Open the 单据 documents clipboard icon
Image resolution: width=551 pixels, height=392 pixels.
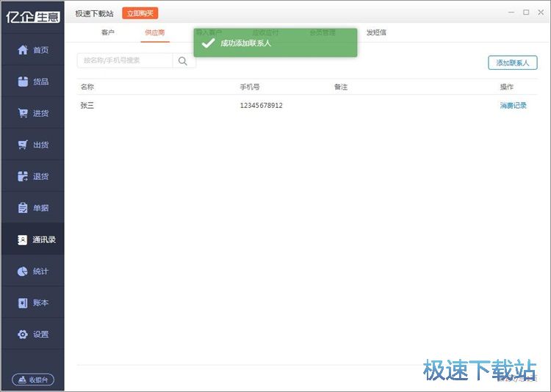coord(23,208)
